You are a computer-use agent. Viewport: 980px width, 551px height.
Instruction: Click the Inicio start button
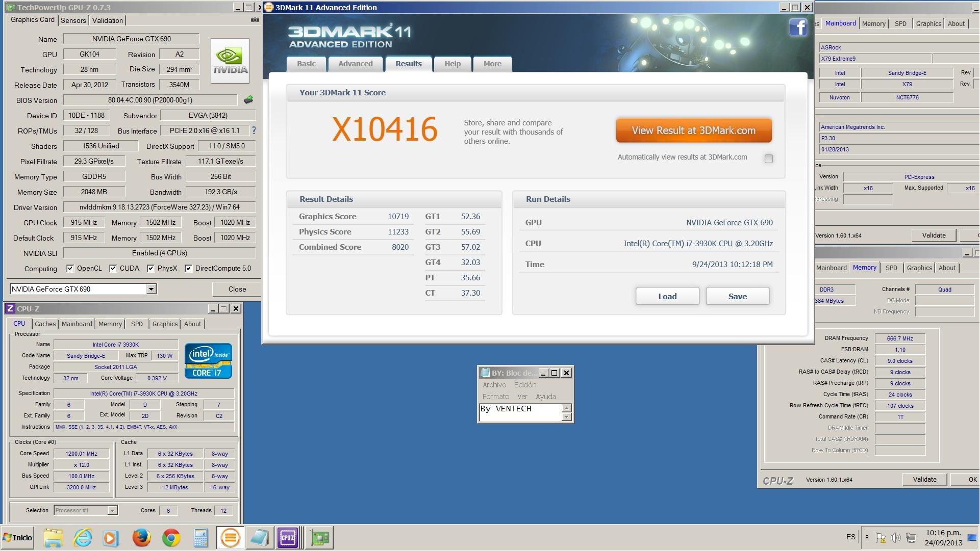point(17,538)
